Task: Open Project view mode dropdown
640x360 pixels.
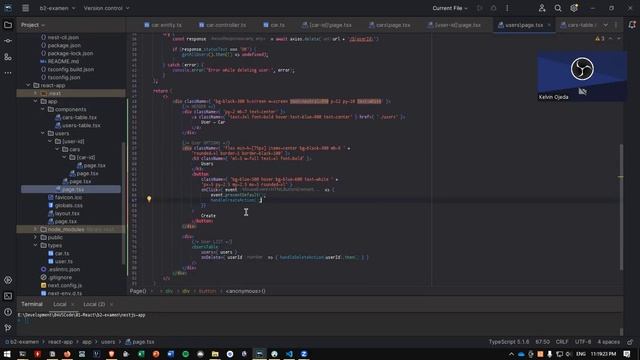Action: (33, 25)
